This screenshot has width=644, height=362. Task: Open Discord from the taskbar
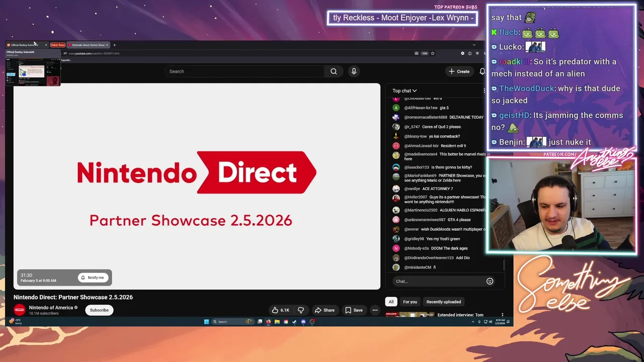click(x=303, y=322)
